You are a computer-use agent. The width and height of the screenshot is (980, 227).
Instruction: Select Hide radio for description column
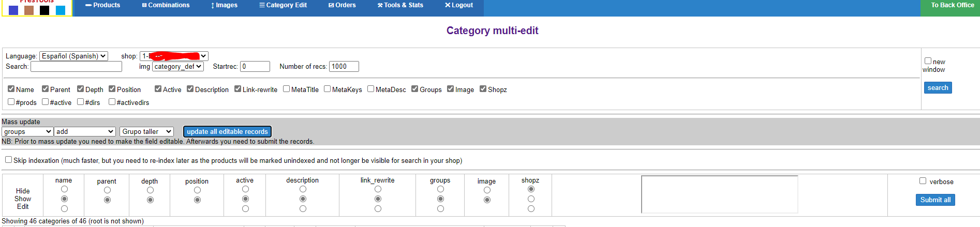303,189
